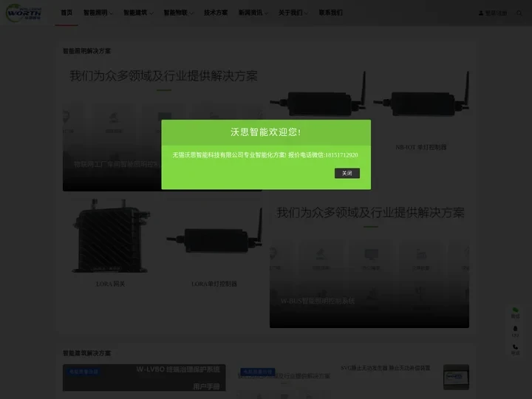Open the 新闻资讯 menu

(x=253, y=13)
